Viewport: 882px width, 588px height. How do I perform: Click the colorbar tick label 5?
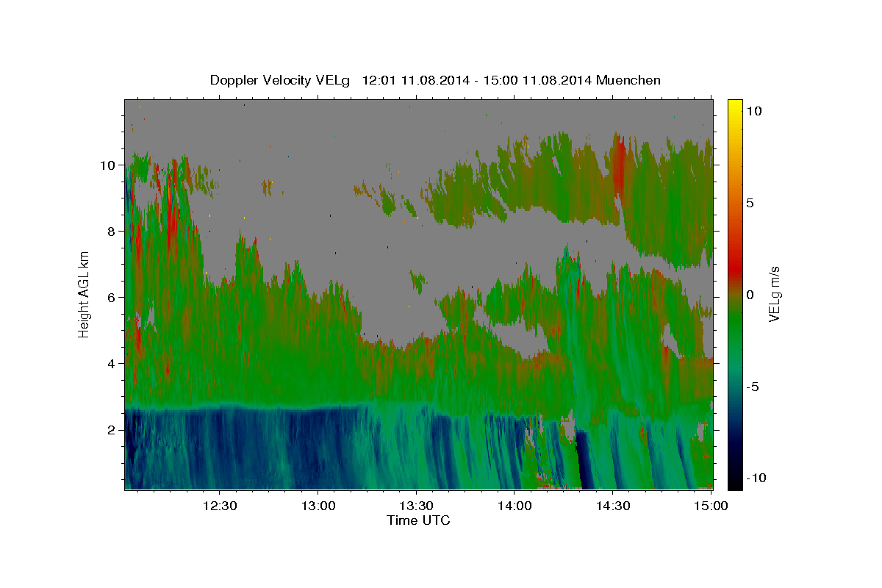750,203
